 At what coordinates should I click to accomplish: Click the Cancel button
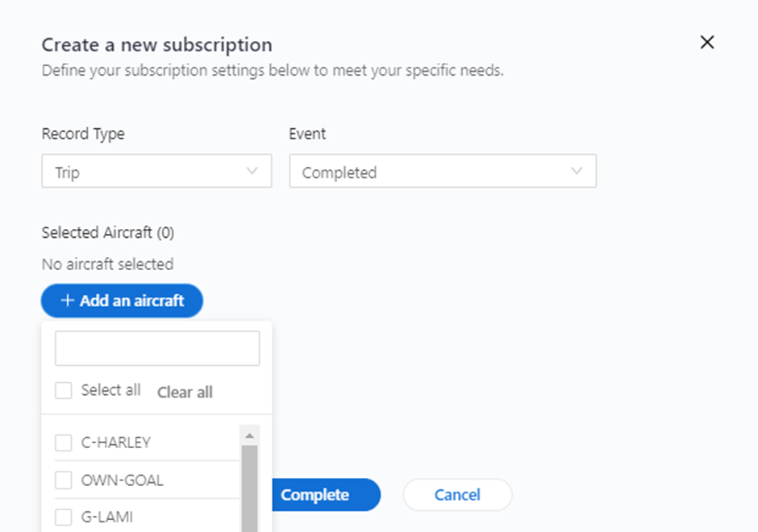pos(457,495)
